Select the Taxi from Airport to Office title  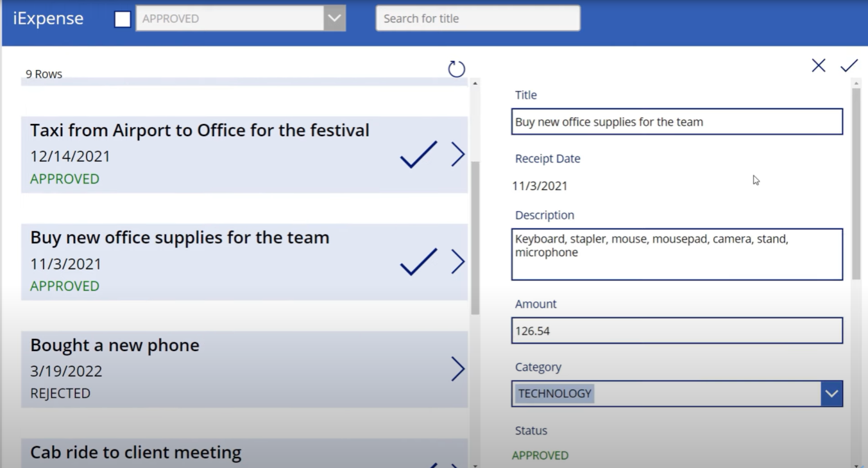click(200, 130)
